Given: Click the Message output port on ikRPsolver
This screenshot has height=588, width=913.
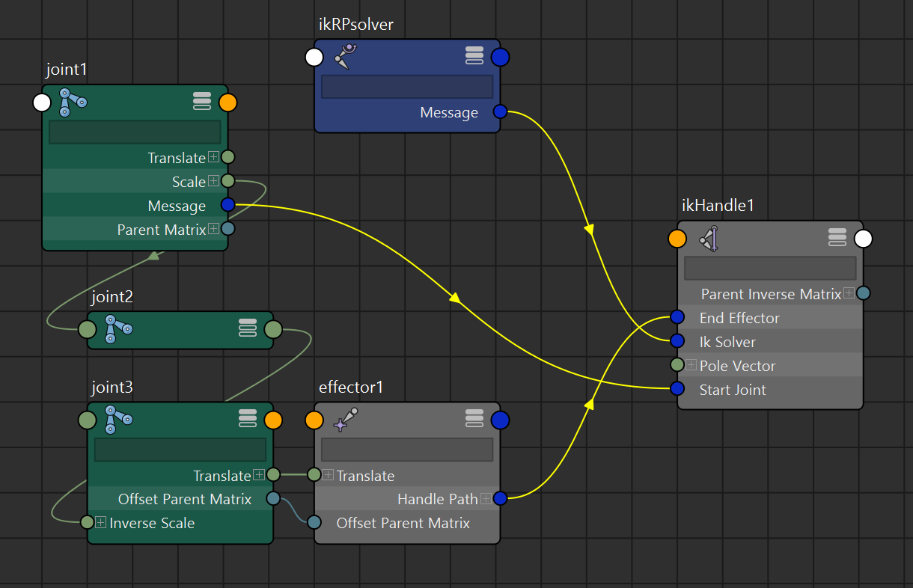Looking at the screenshot, I should 500,112.
